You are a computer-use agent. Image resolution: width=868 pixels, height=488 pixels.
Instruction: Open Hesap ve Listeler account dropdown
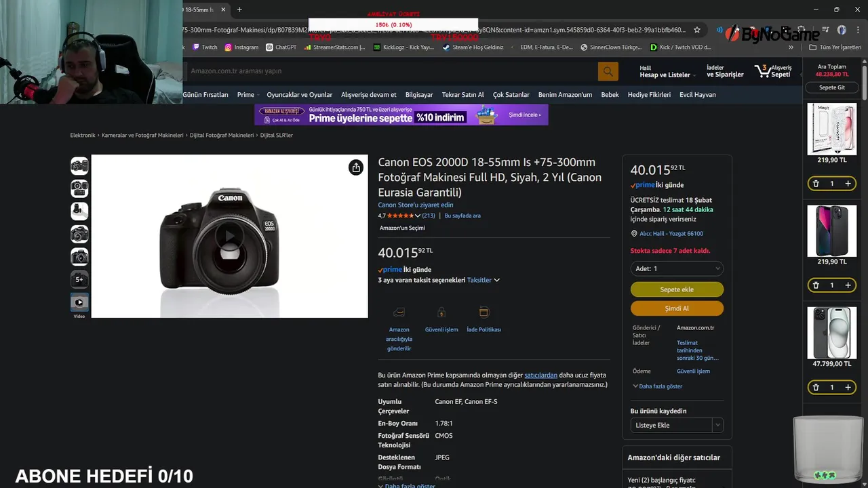(x=667, y=71)
